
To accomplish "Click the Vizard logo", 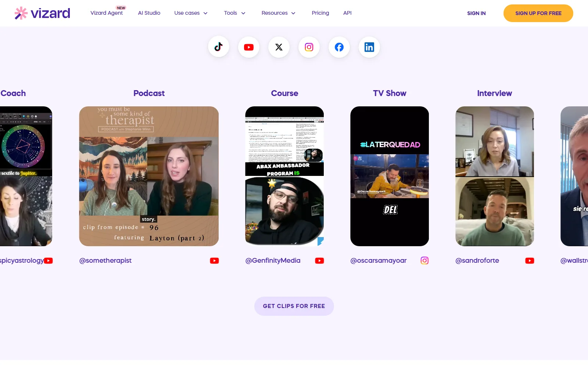I will pyautogui.click(x=42, y=13).
